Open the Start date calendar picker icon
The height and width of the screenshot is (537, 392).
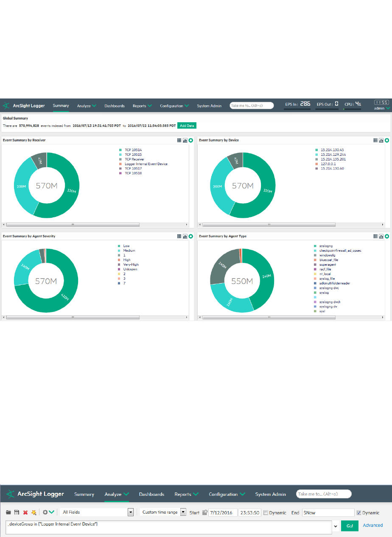pos(204,512)
